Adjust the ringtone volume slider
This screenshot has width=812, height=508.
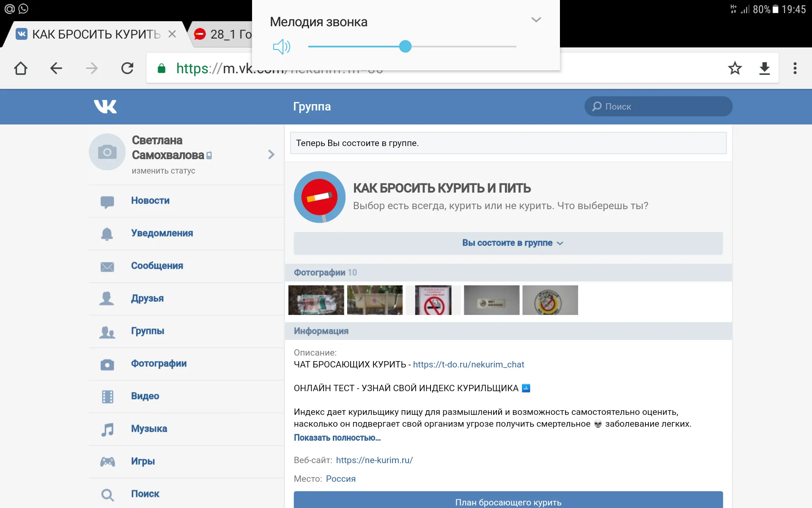click(406, 47)
